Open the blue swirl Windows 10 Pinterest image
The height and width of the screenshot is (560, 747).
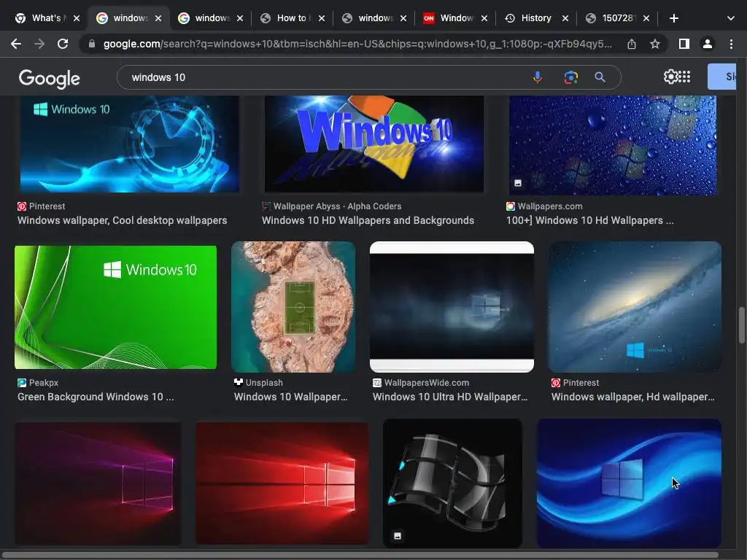coord(130,144)
